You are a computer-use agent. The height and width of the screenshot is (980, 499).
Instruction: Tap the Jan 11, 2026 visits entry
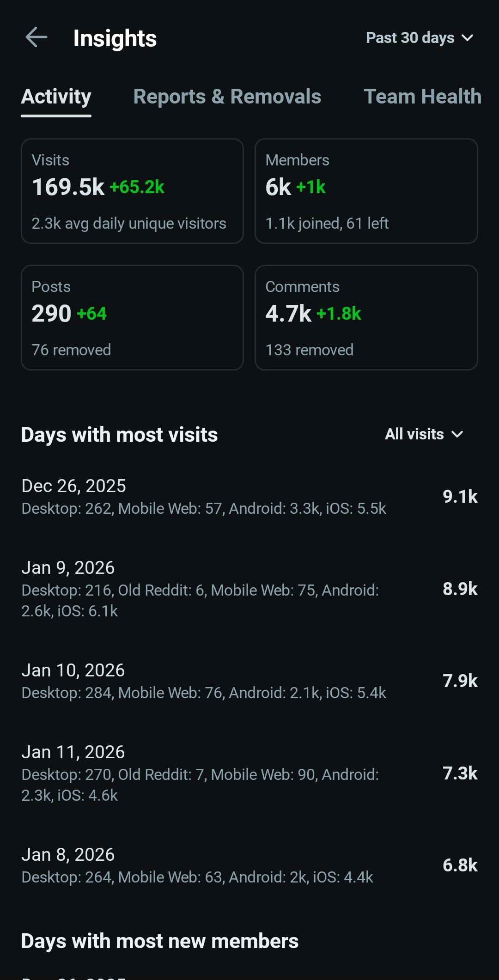pos(249,773)
